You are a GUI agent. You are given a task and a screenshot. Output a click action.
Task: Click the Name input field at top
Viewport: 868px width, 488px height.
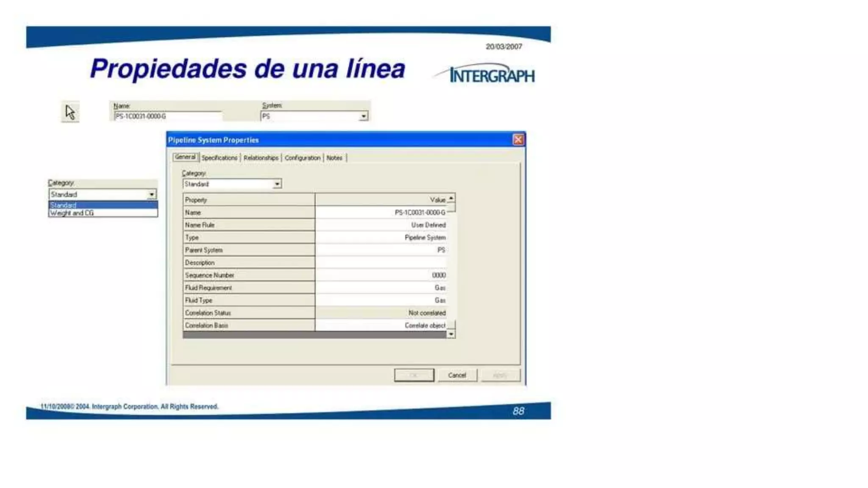click(167, 116)
